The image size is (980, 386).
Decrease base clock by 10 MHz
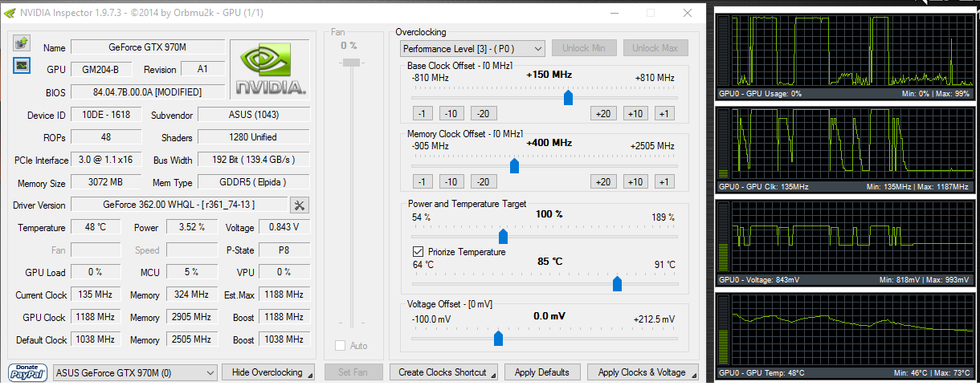point(451,114)
